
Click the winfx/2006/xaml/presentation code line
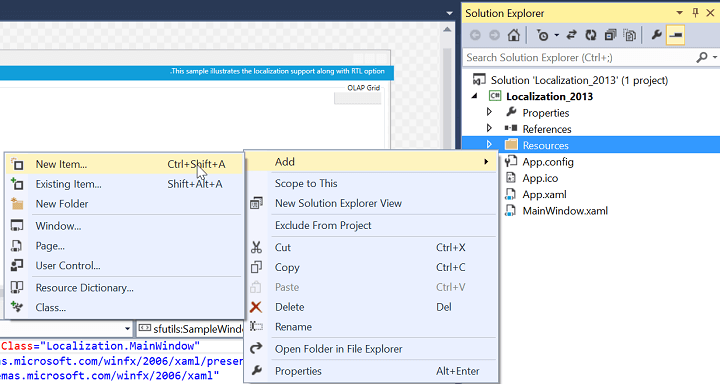tap(122, 361)
